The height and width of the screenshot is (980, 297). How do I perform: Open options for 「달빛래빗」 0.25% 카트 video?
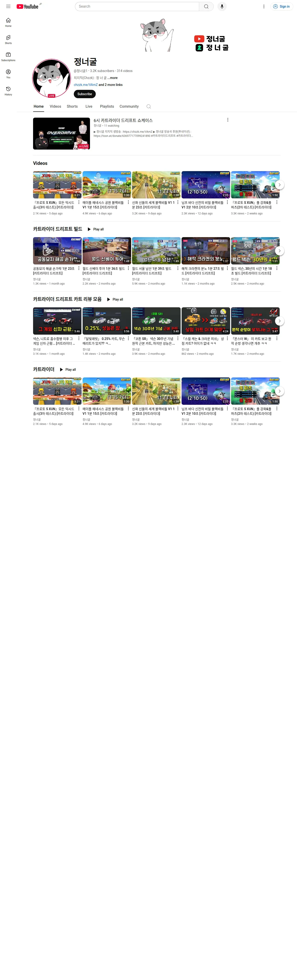point(128,338)
